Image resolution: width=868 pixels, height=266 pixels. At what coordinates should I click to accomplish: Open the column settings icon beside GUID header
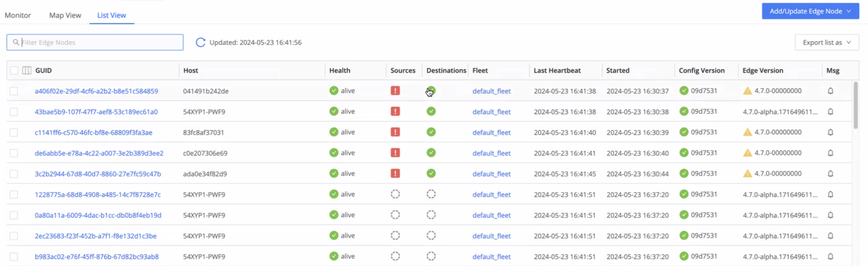(26, 70)
